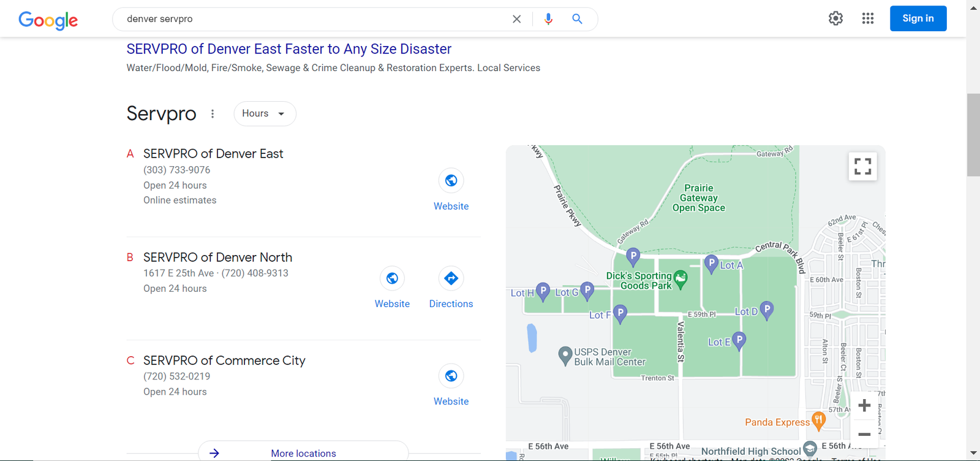Image resolution: width=980 pixels, height=461 pixels.
Task: Select the Lot A parking pin
Action: pos(711,264)
